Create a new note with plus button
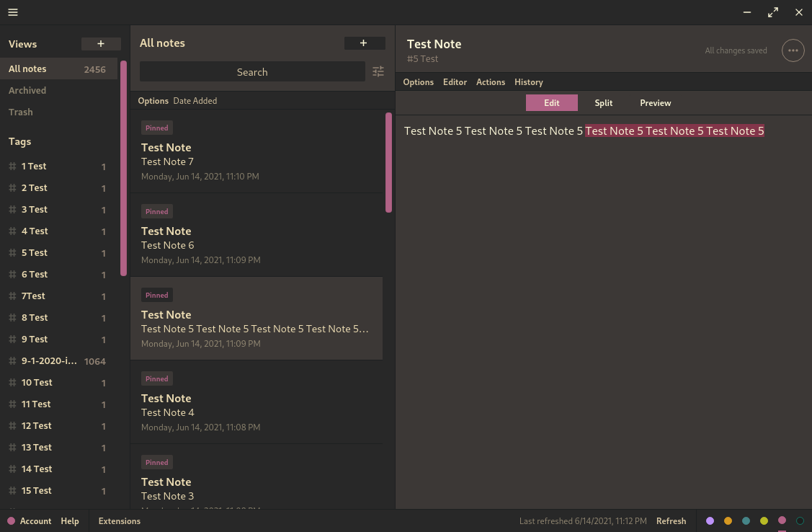 point(364,43)
